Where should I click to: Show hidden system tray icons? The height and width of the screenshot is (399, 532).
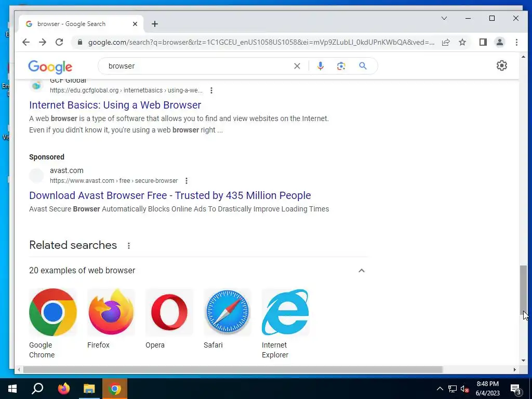[x=440, y=389]
